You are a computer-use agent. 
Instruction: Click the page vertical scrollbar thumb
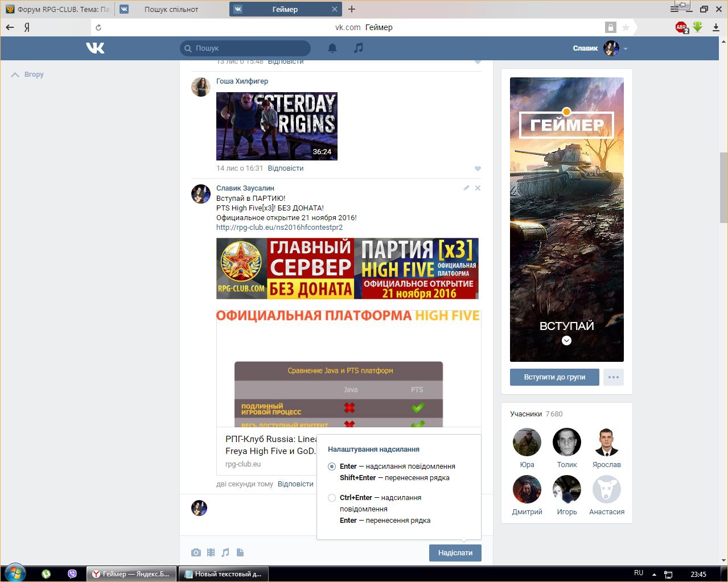pos(723,188)
